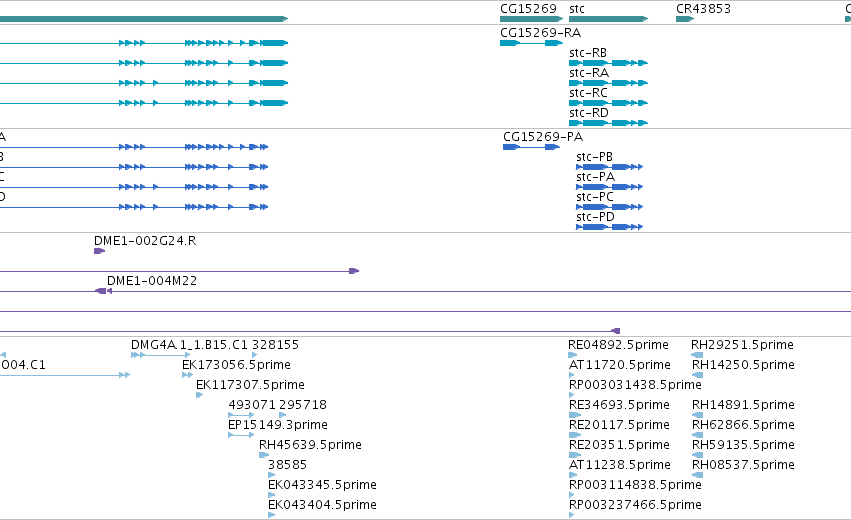Click EST label RH14250.5prime
This screenshot has width=851, height=520.
coord(744,365)
